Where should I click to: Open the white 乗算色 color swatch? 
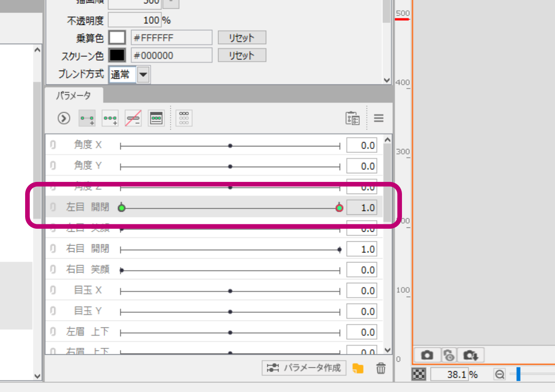click(117, 38)
